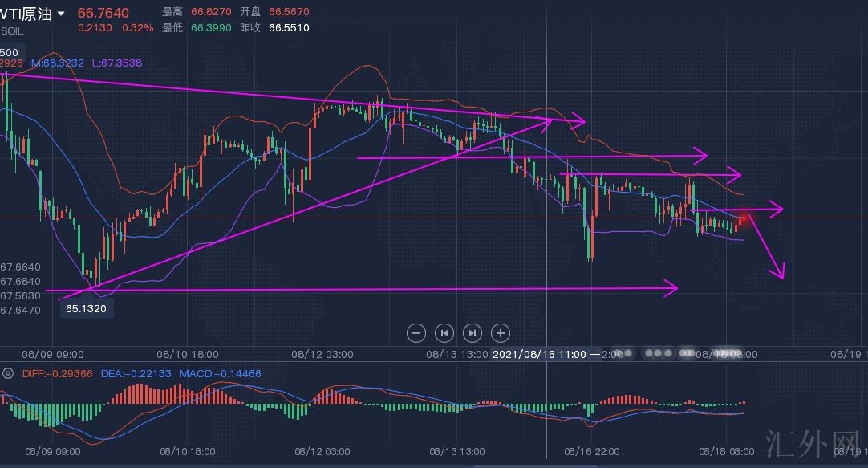Screen dimensions: 868x468
Task: Open MACD indicator settings hexagon icon
Action: pyautogui.click(x=8, y=373)
